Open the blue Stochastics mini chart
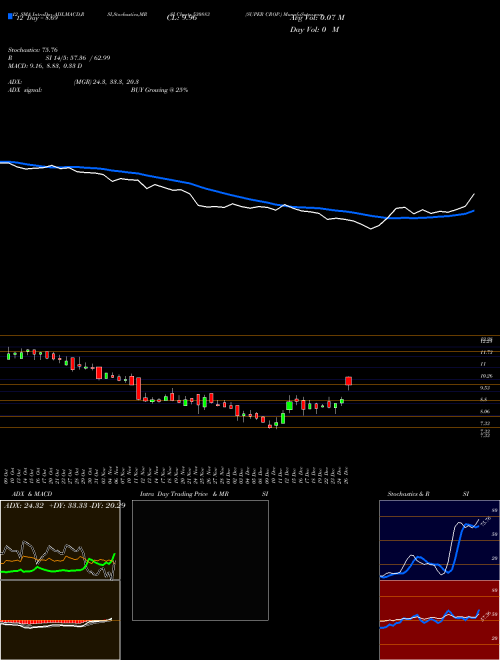The image size is (500, 660). pyautogui.click(x=439, y=540)
